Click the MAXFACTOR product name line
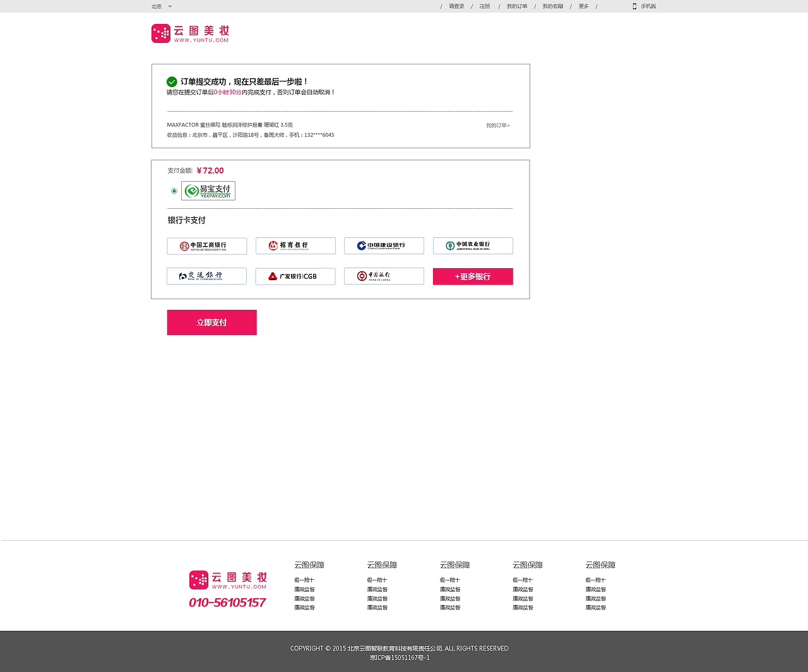The height and width of the screenshot is (672, 808). tap(230, 125)
